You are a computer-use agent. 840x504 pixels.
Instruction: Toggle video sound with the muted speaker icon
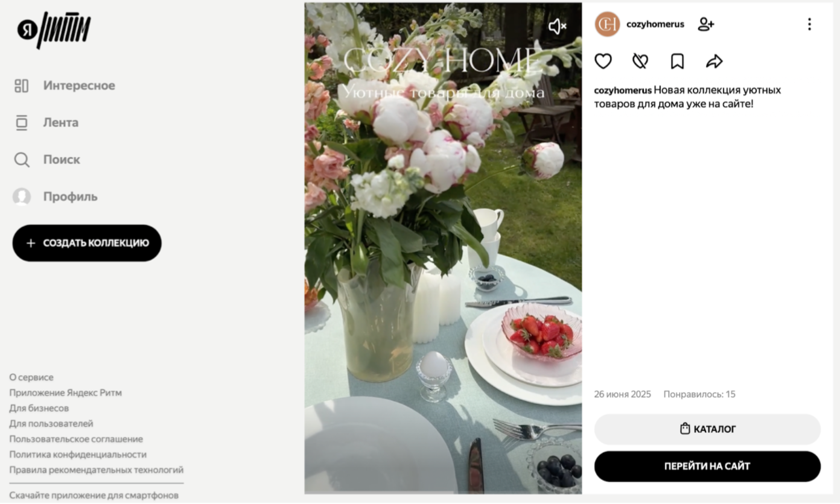pyautogui.click(x=557, y=26)
